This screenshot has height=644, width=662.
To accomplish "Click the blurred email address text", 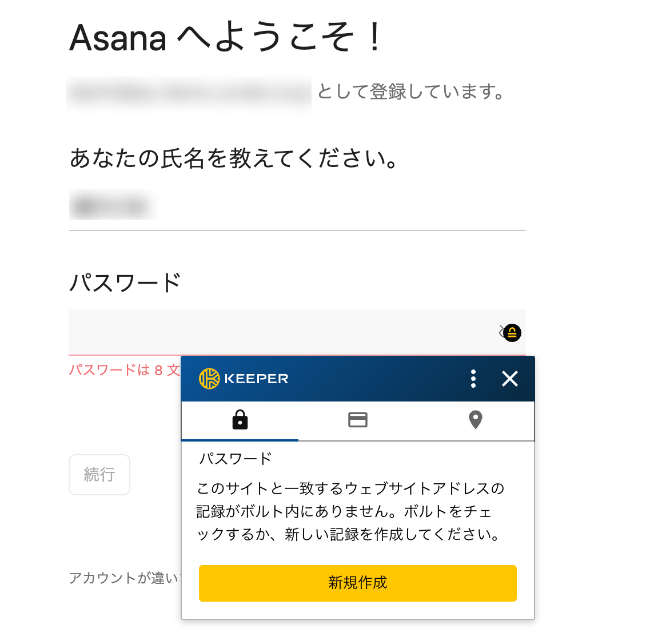I will tap(189, 92).
